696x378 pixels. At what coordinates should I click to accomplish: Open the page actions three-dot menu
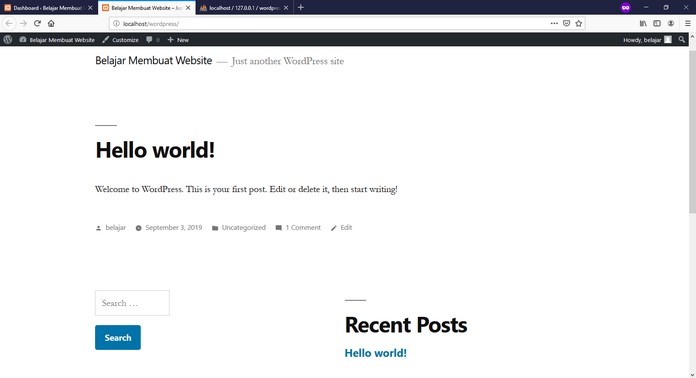pos(554,24)
